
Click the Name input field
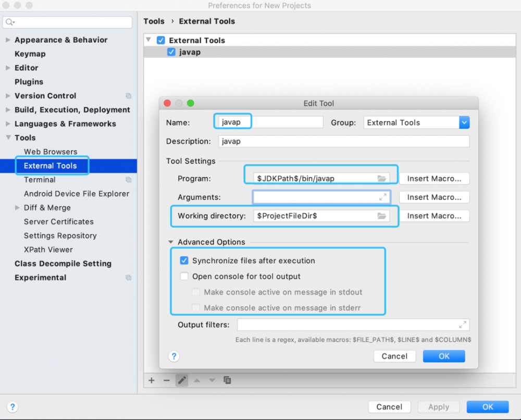pos(270,122)
